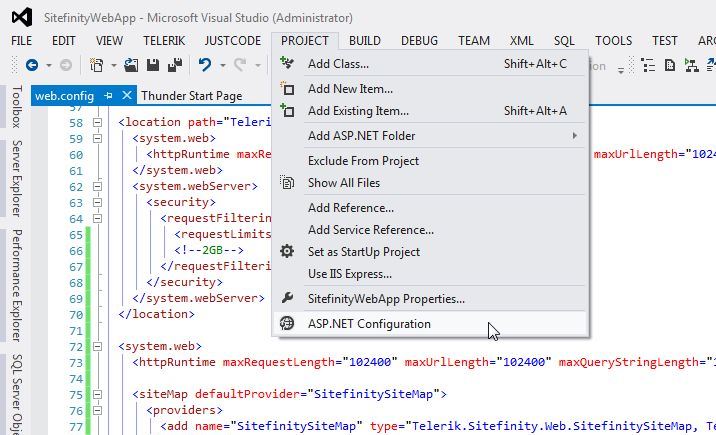
Task: Choose Add Class from Project menu
Action: (x=338, y=64)
